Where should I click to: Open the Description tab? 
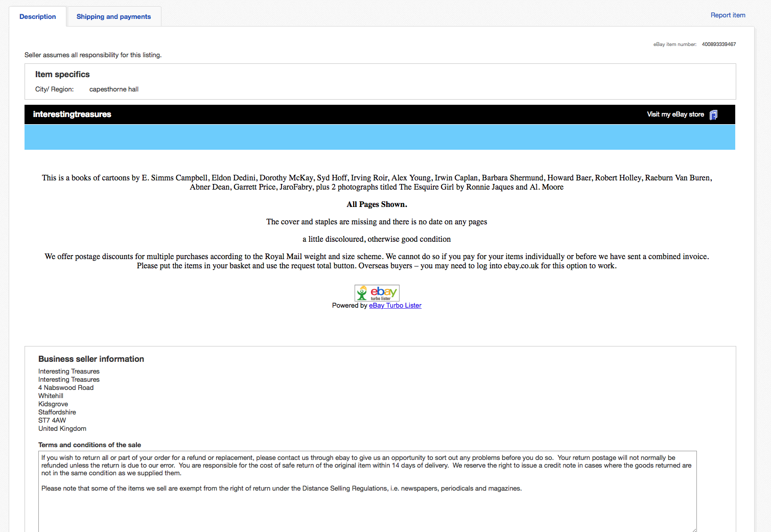pyautogui.click(x=38, y=16)
